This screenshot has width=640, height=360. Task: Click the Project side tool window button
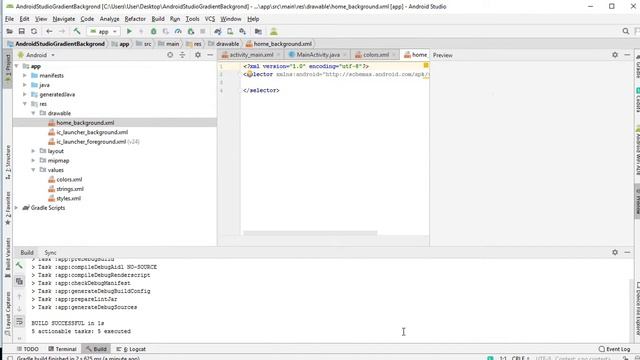coord(7,68)
